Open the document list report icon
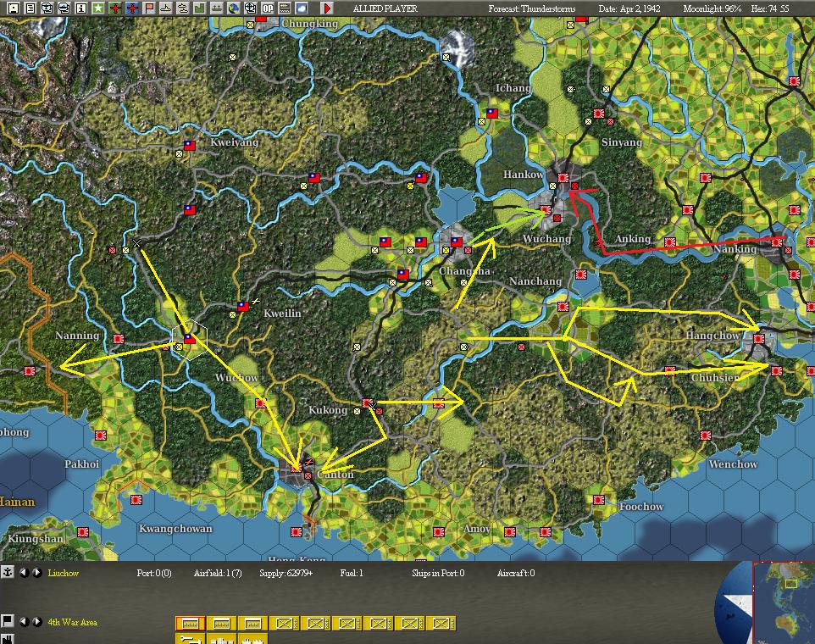 coord(30,8)
